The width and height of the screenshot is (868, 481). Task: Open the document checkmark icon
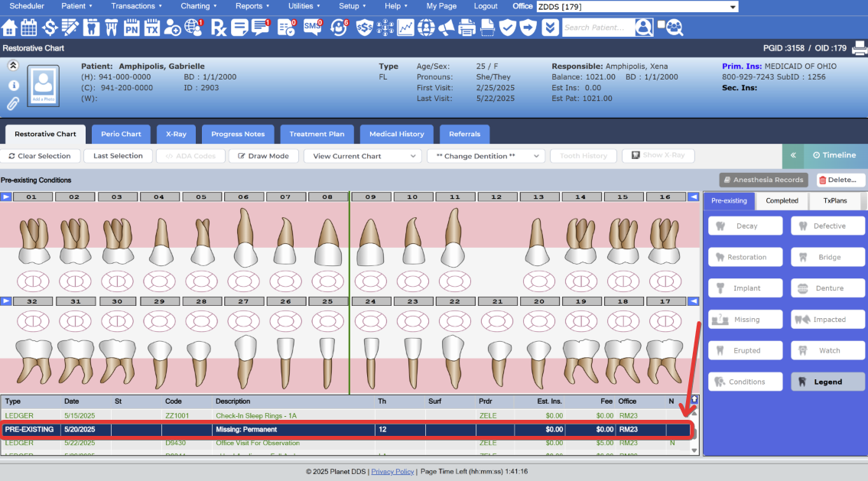click(287, 27)
